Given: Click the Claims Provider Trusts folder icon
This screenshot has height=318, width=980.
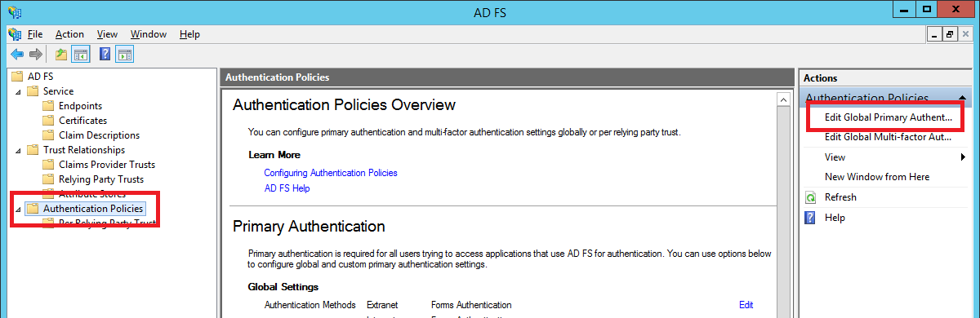Looking at the screenshot, I should point(49,165).
